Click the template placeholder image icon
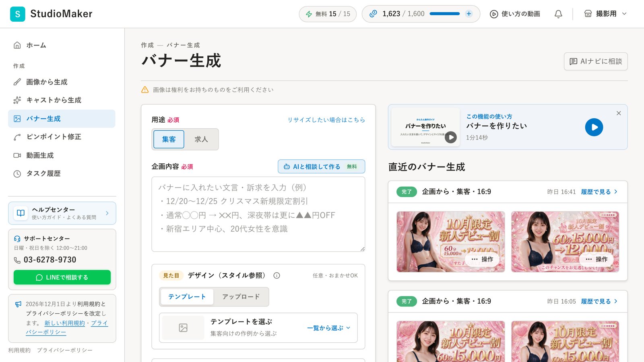644x362 pixels. click(183, 328)
